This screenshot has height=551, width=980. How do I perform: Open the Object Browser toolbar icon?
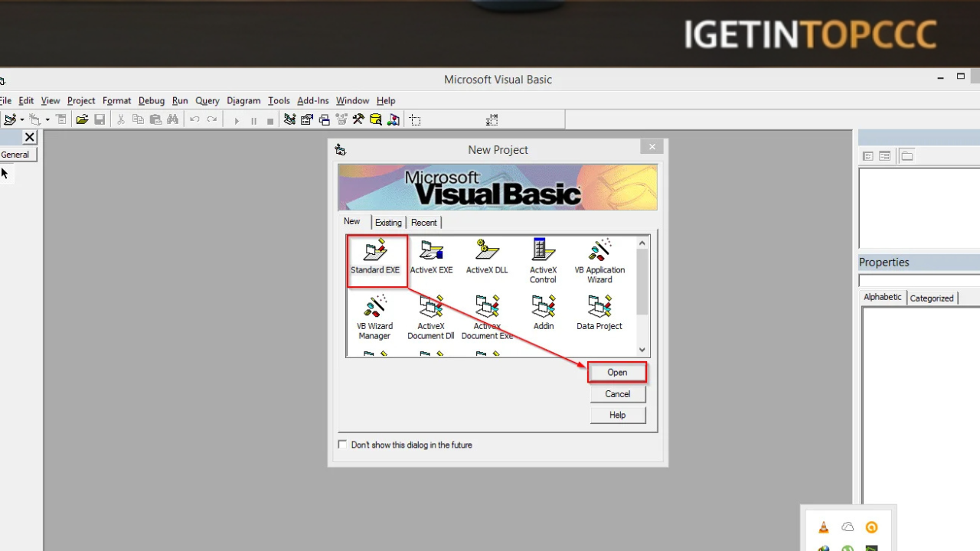341,120
